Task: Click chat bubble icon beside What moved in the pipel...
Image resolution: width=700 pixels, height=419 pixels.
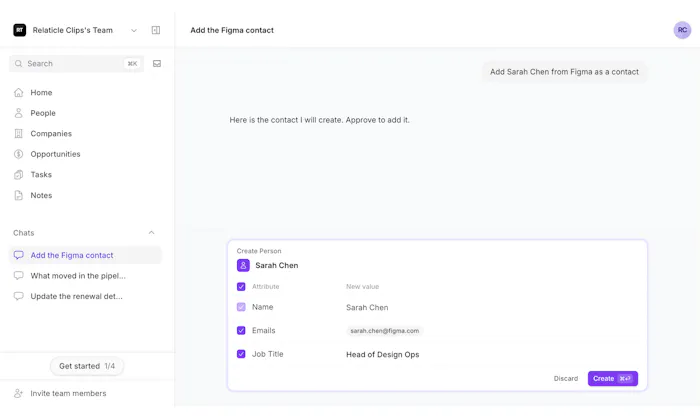Action: pyautogui.click(x=18, y=275)
